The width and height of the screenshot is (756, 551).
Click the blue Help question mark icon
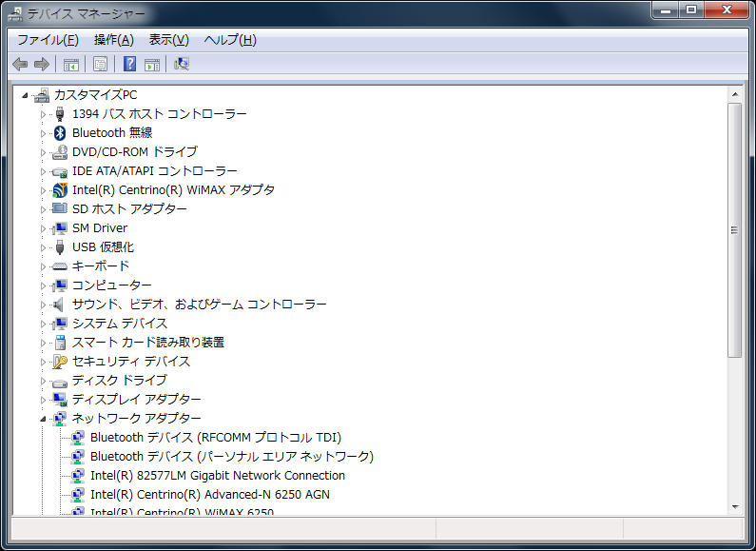click(x=129, y=64)
